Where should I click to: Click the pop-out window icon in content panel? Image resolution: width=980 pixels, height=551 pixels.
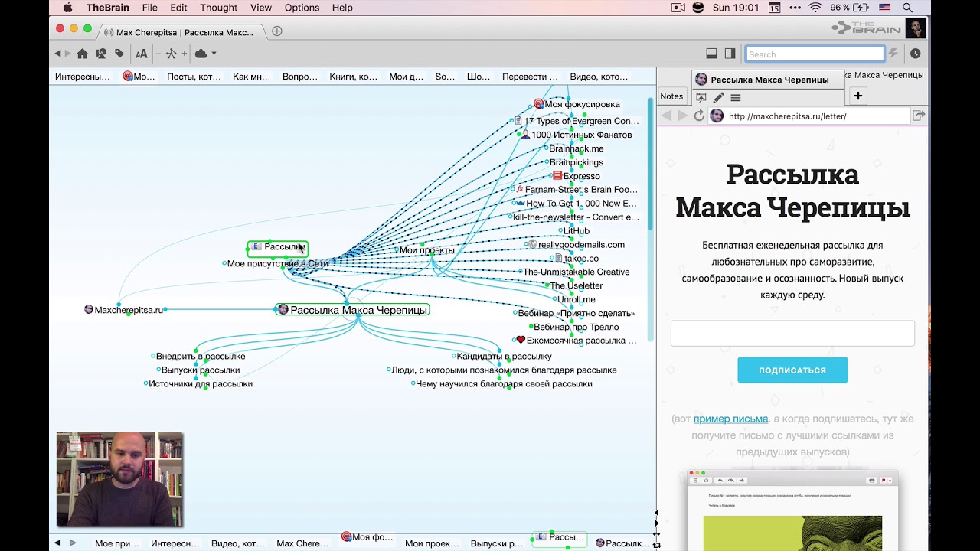point(701,97)
